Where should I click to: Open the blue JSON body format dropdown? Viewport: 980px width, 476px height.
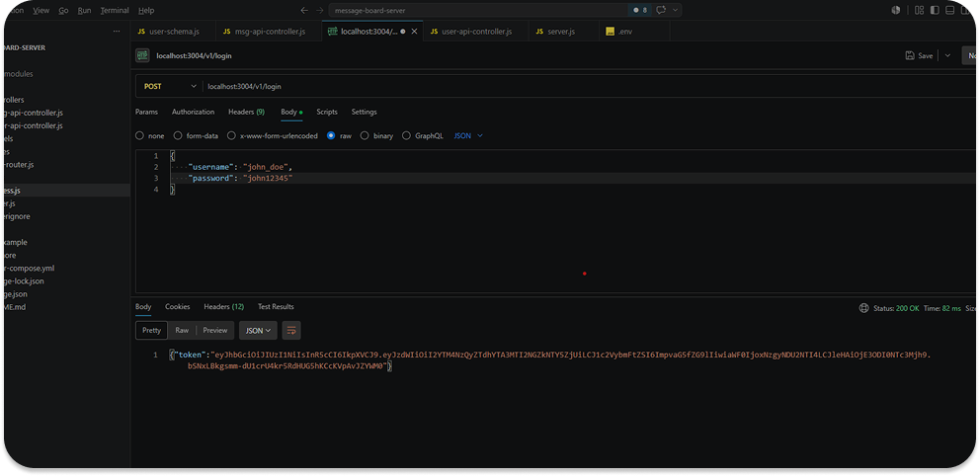[x=468, y=135]
